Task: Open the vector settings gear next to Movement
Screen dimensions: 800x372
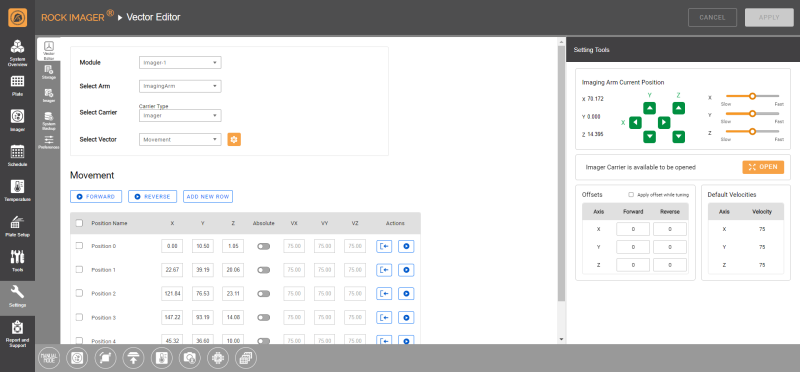Action: click(234, 139)
